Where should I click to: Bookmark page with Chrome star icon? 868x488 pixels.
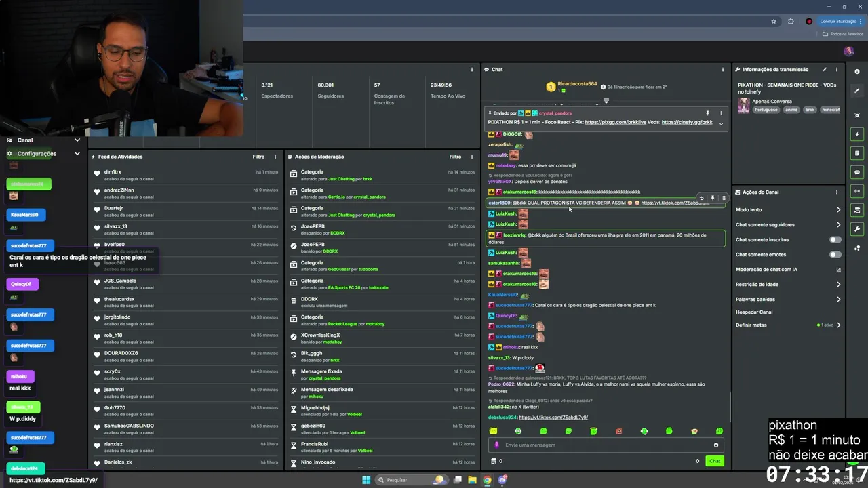pos(774,21)
